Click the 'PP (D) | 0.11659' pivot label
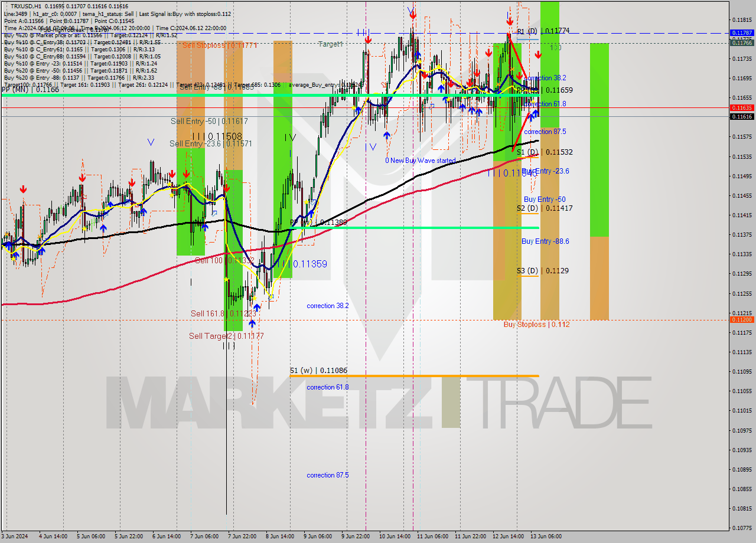Screen dimensions: 756x543 pyautogui.click(x=545, y=90)
